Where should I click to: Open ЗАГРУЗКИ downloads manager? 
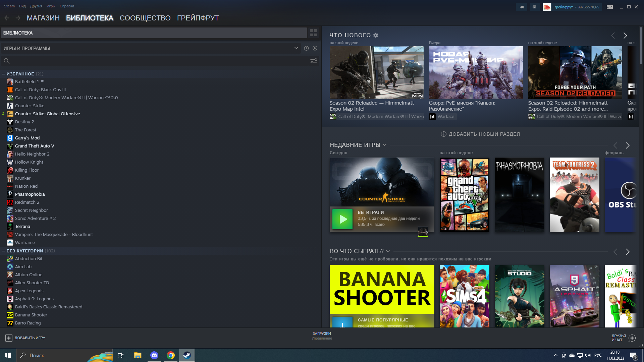tap(322, 336)
